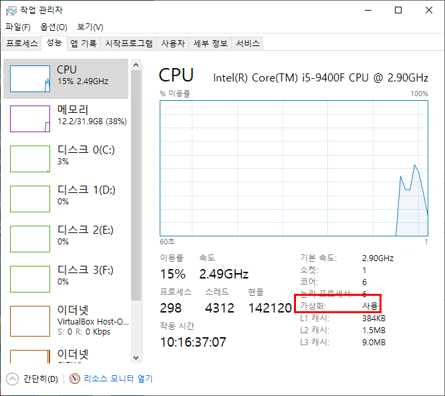Screen dimensions: 445x396
Task: Open the 보기(V) menu
Action: [x=90, y=27]
